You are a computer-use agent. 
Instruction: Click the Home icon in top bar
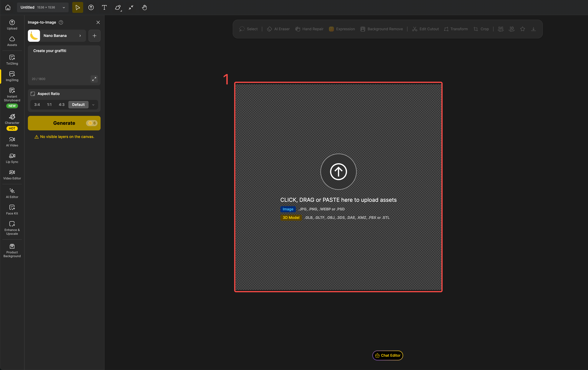(8, 7)
